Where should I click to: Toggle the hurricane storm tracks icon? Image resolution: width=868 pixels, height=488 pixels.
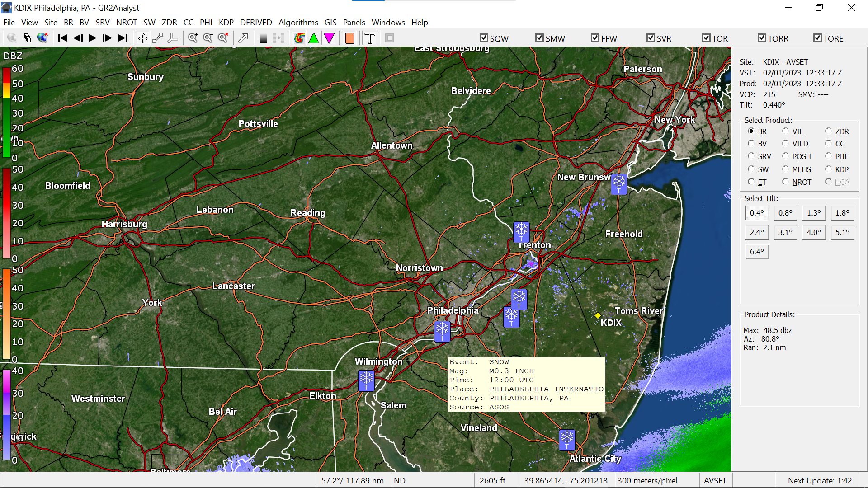tap(299, 38)
